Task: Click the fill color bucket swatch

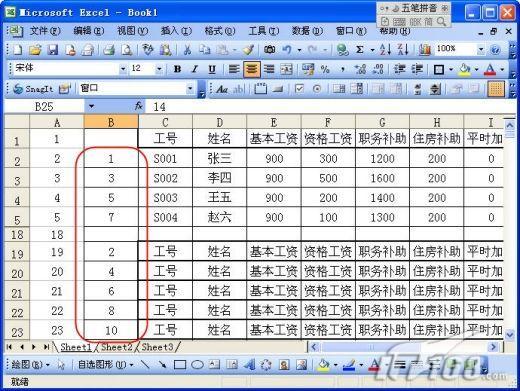Action: pos(465,69)
